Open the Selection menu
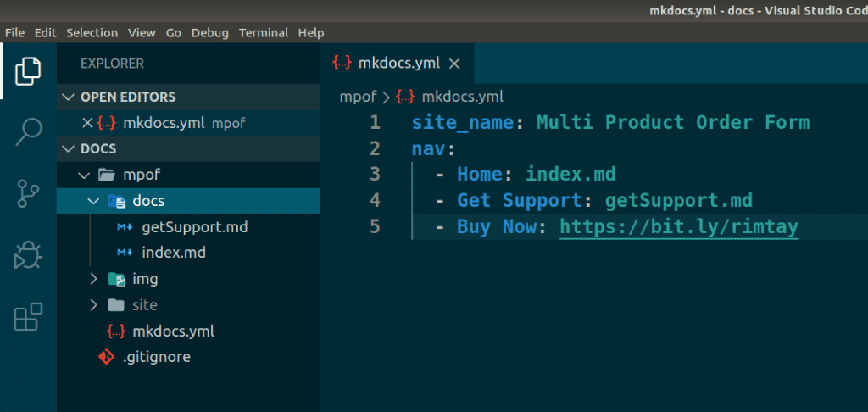Screen dimensions: 868x412 [x=92, y=33]
